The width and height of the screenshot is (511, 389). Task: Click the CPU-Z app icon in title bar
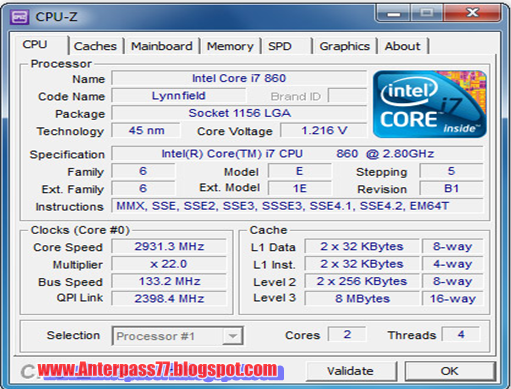20,17
